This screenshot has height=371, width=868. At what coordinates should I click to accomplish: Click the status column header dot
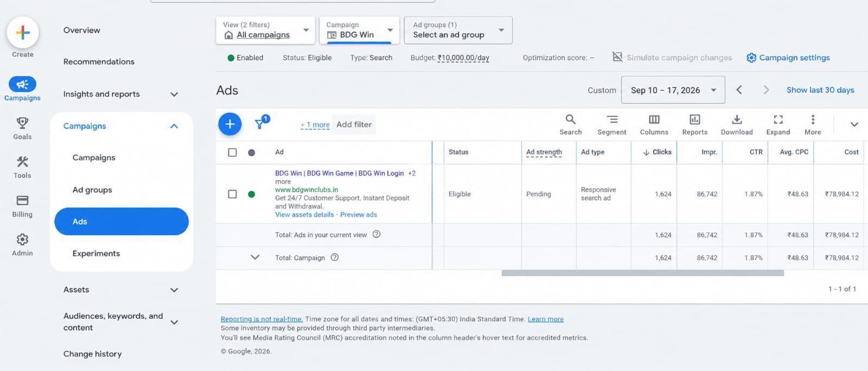pyautogui.click(x=251, y=152)
